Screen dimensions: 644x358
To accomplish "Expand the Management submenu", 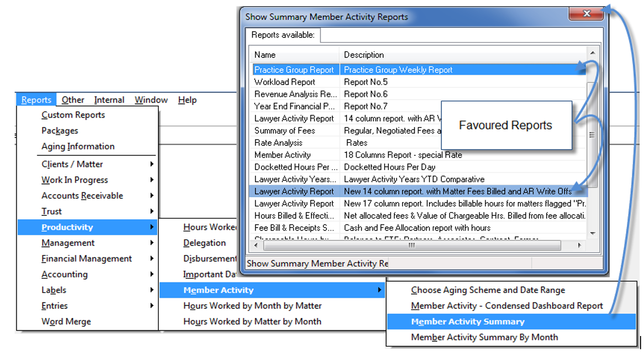I will pos(87,243).
